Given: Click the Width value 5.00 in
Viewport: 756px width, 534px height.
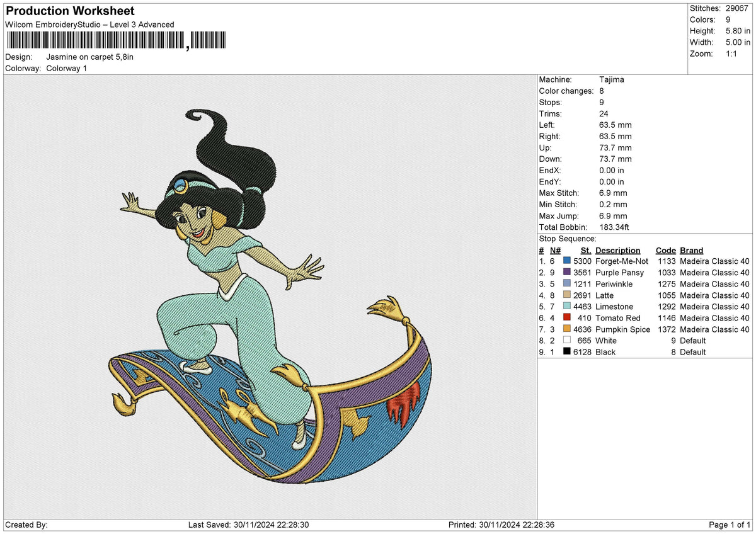Looking at the screenshot, I should click(738, 42).
